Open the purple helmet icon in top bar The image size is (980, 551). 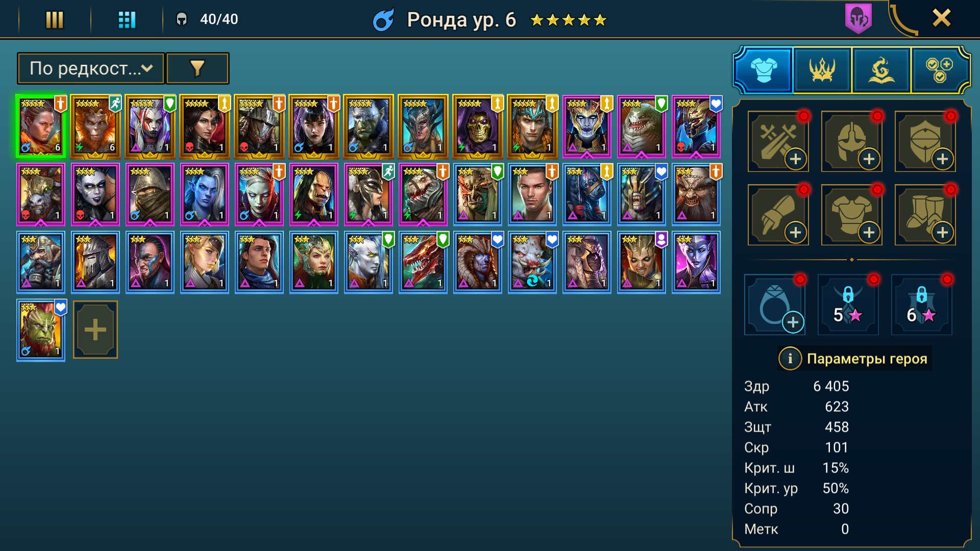click(x=859, y=19)
